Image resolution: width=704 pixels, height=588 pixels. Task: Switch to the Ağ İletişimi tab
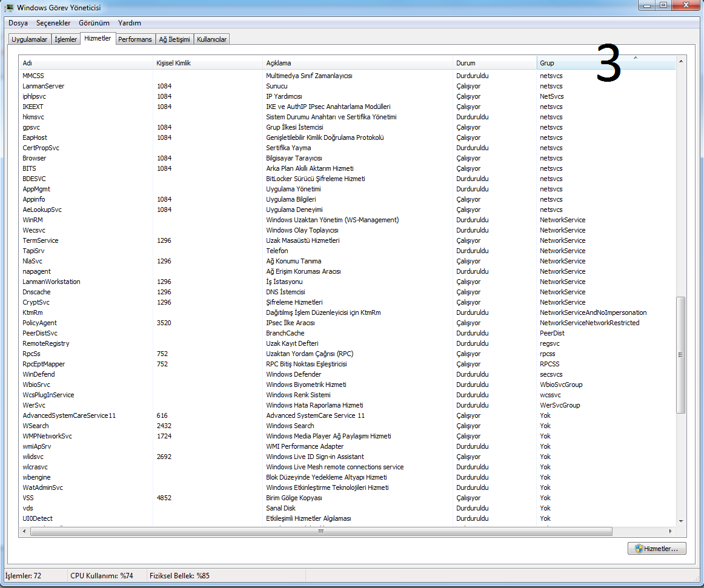[174, 39]
